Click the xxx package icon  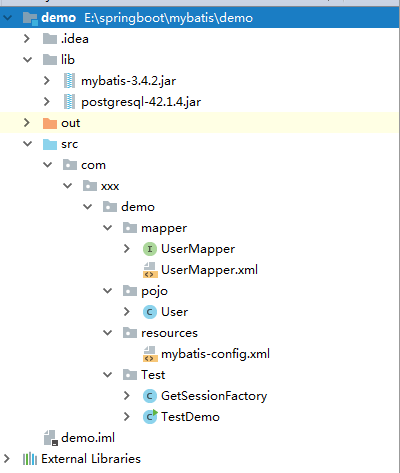click(x=90, y=186)
